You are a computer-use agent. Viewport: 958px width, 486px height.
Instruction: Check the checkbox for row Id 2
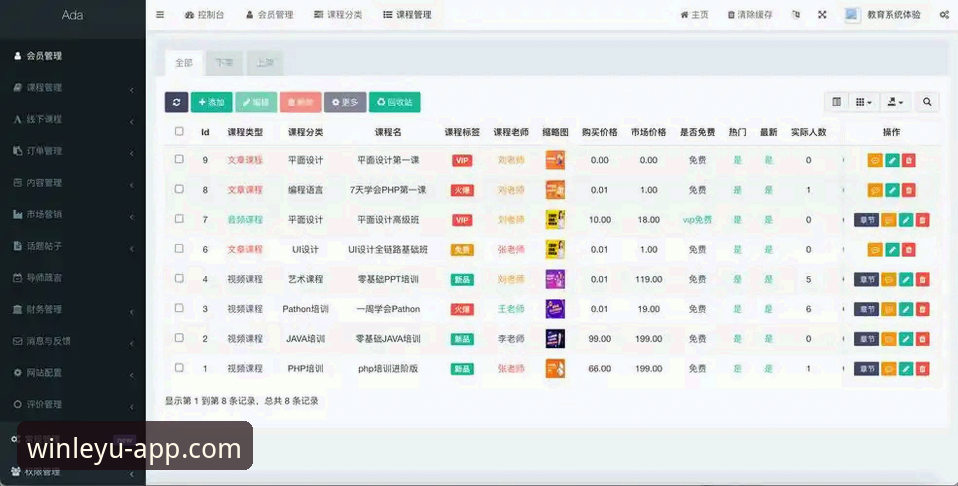[x=179, y=337]
